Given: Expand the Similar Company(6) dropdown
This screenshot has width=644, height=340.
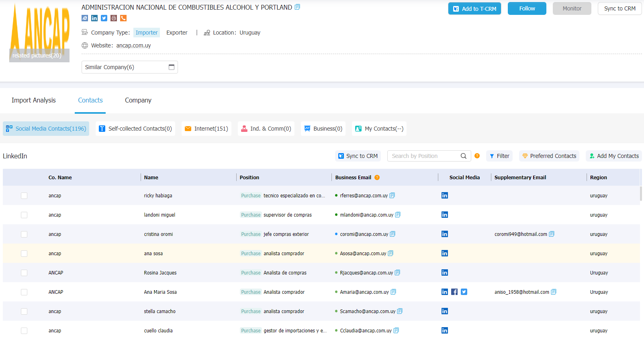Looking at the screenshot, I should 130,67.
